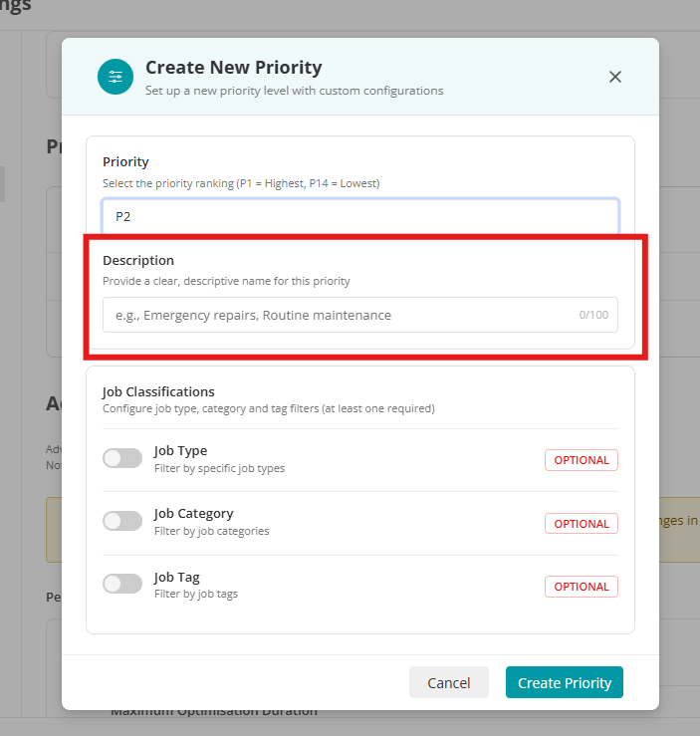Click the Create Priority button

tap(565, 682)
